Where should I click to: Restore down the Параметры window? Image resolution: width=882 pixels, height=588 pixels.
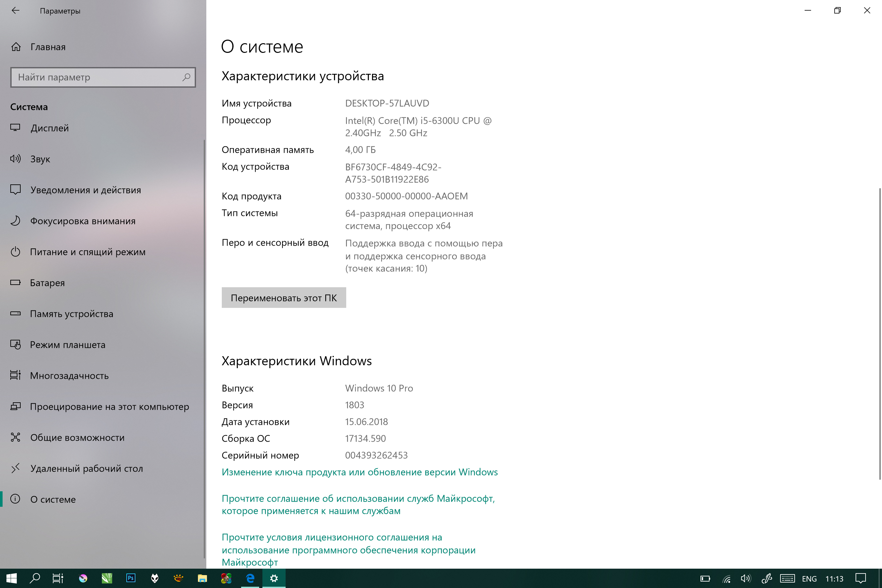[838, 11]
